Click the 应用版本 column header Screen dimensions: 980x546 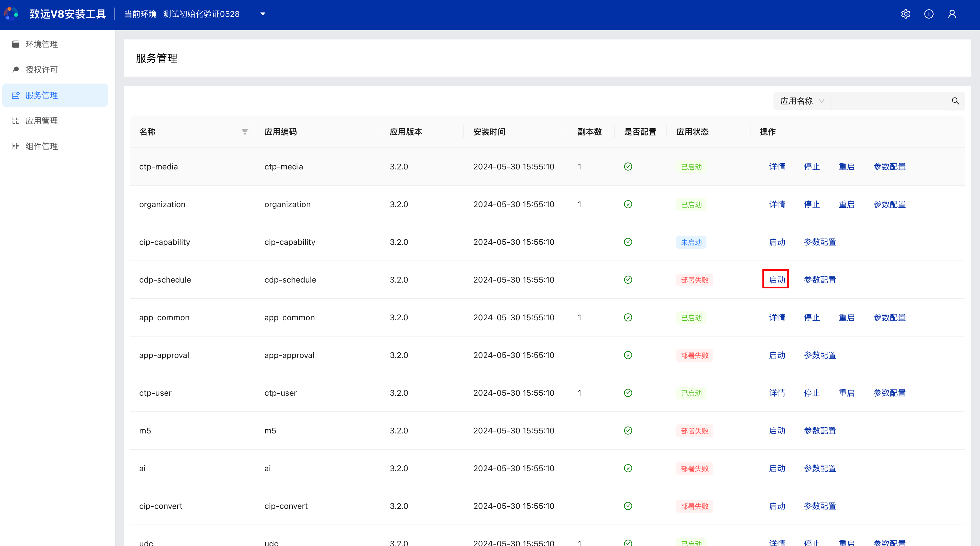click(406, 132)
